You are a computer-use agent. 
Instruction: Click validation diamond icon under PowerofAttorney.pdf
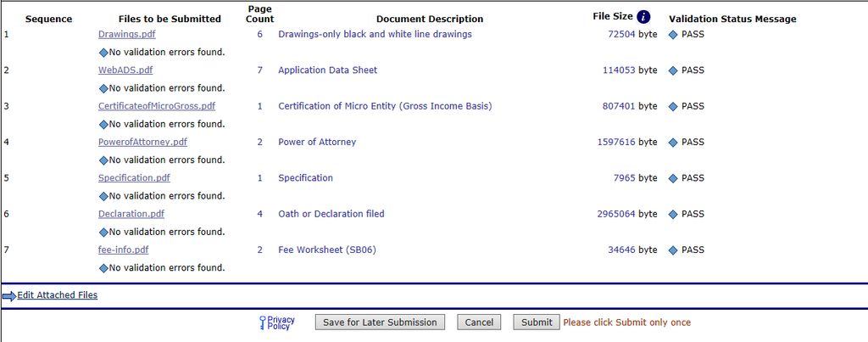(x=103, y=160)
